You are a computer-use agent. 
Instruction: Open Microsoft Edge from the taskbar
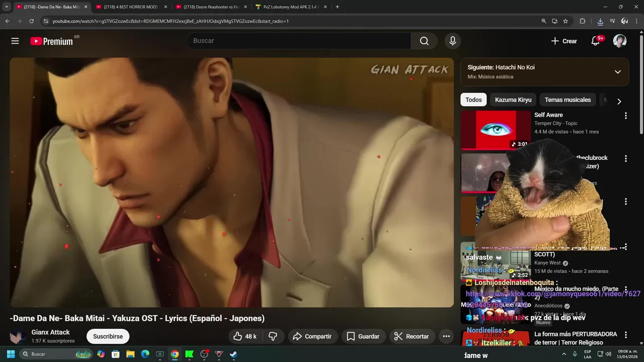click(145, 354)
